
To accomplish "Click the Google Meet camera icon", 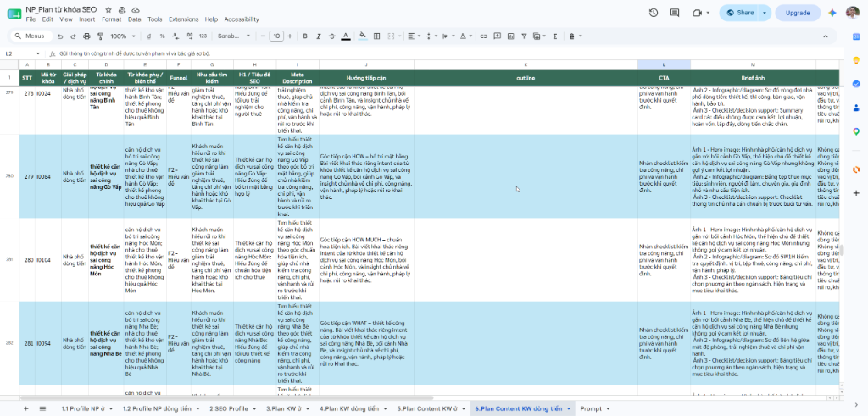I will (697, 13).
